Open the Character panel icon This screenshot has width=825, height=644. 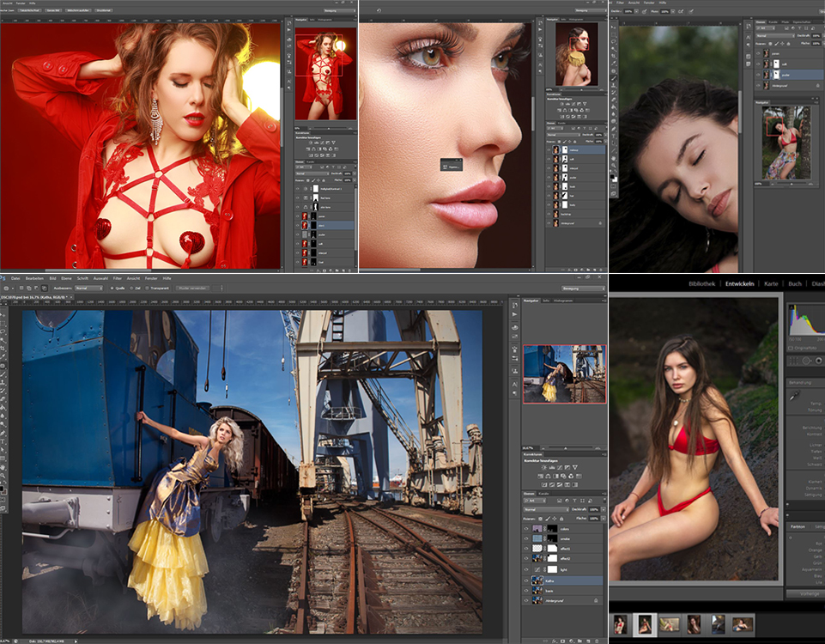tap(514, 384)
